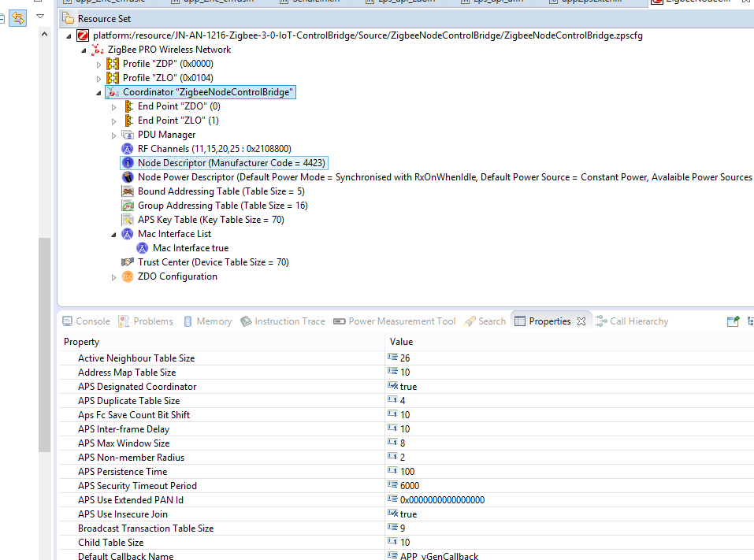This screenshot has height=560, width=754.
Task: Click the Profile "ZLO" icon
Action: tap(113, 78)
